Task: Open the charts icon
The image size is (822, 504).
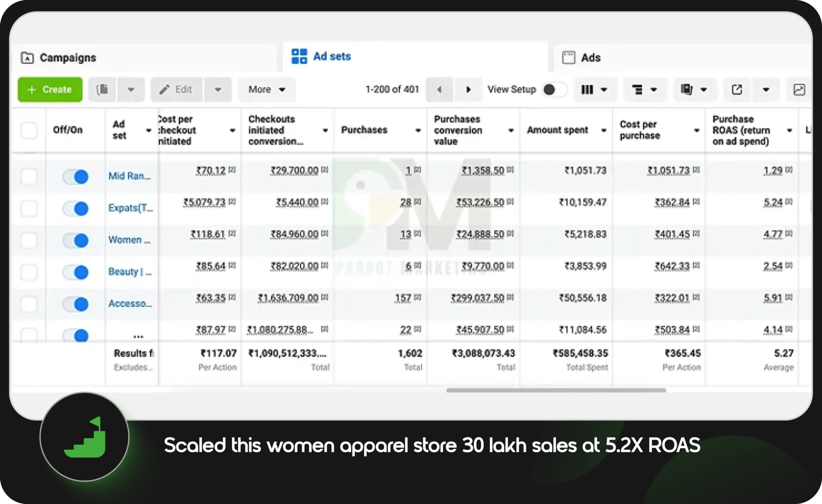Action: click(x=799, y=89)
